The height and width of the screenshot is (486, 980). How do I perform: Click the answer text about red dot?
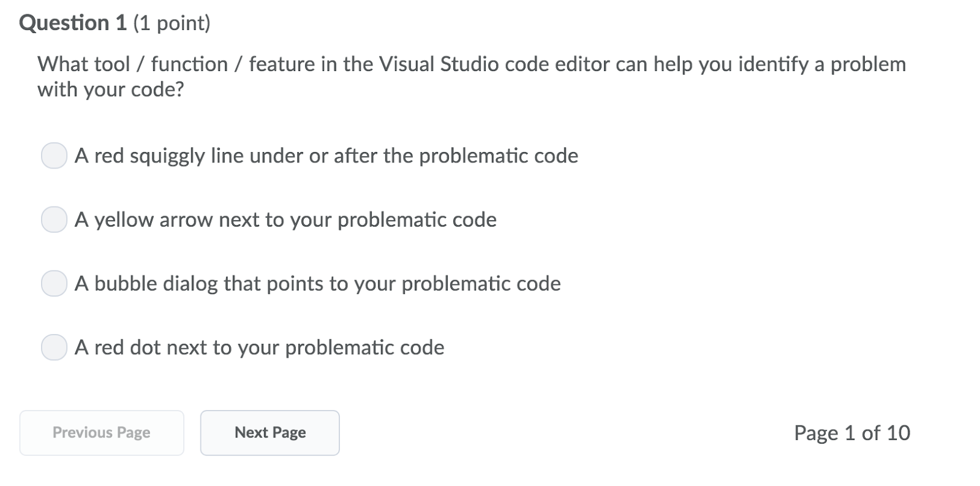pos(259,348)
